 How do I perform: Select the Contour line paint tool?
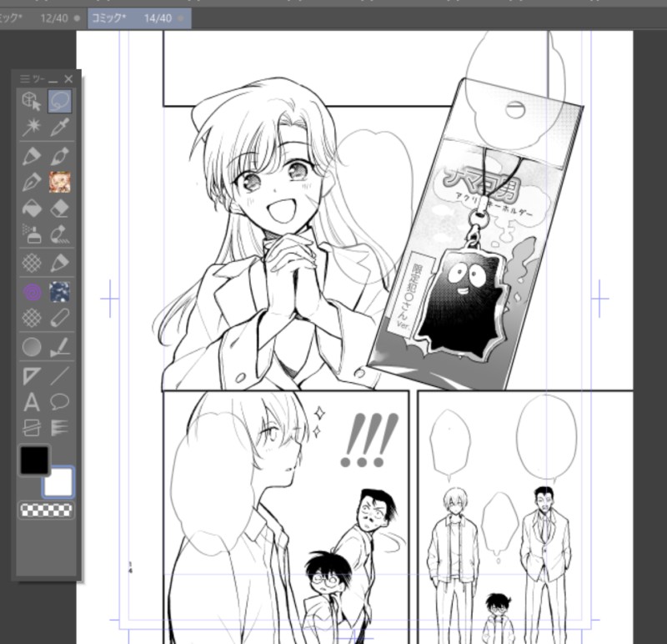tap(59, 347)
